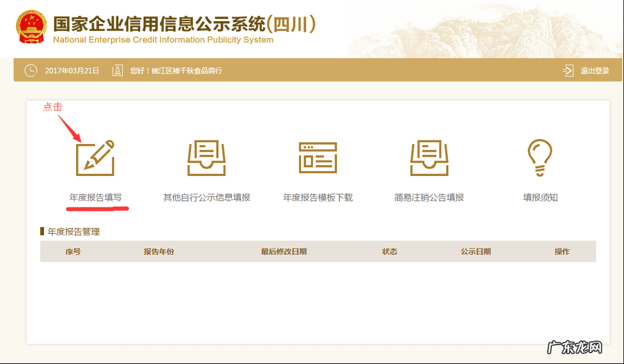Click the icon above 简易注销公告填报

[x=429, y=157]
